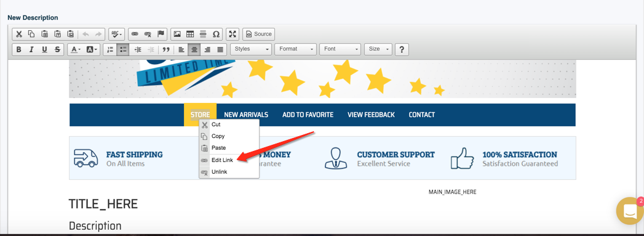Screen dimensions: 644x236
Task: Insert a block quote
Action: pyautogui.click(x=166, y=49)
